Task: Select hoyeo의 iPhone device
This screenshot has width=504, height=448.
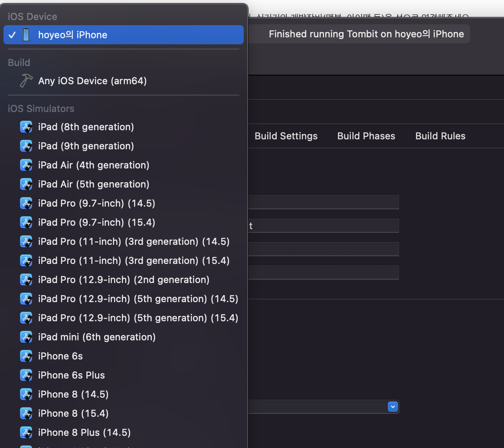Action: 124,35
